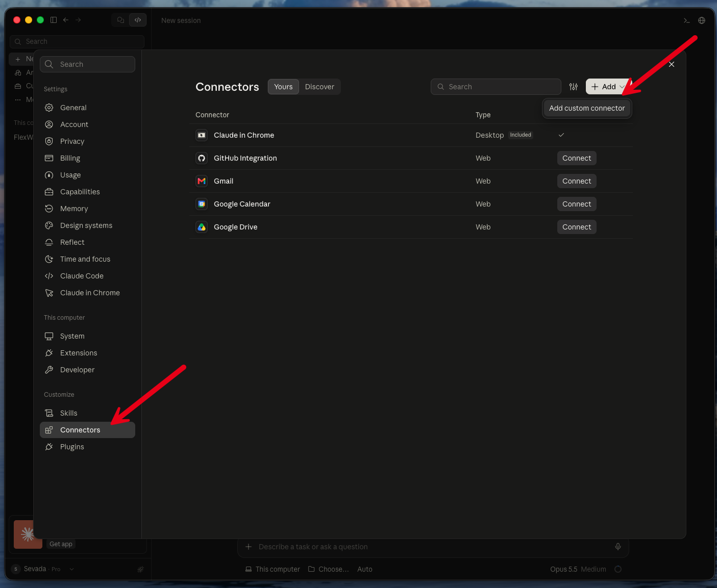Viewport: 717px width, 588px height.
Task: Click the Claude in Chrome connector row icon
Action: pyautogui.click(x=202, y=135)
